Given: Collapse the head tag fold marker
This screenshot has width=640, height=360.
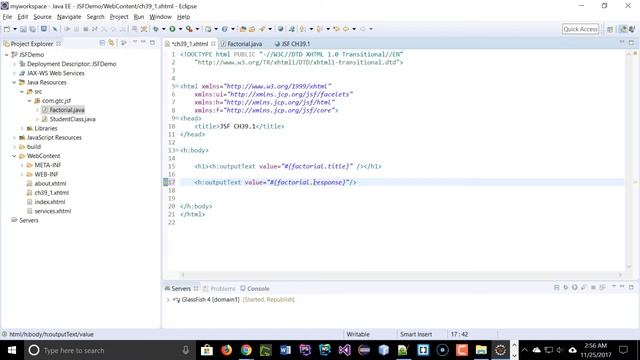Looking at the screenshot, I should [177, 118].
